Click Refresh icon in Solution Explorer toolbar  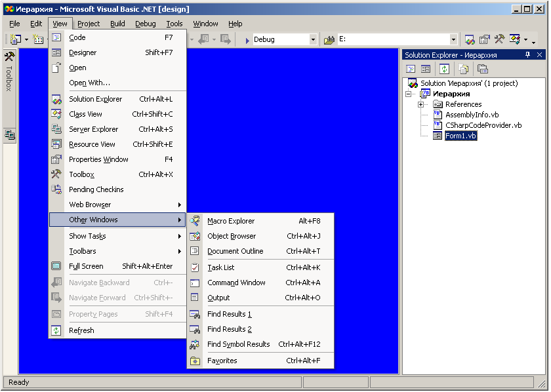coord(444,69)
